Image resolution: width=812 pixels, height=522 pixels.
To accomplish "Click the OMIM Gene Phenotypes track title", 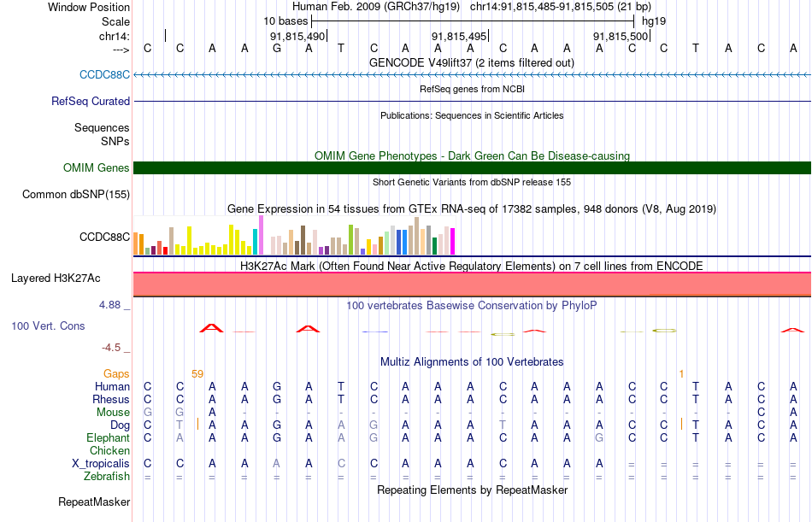I will tap(472, 155).
